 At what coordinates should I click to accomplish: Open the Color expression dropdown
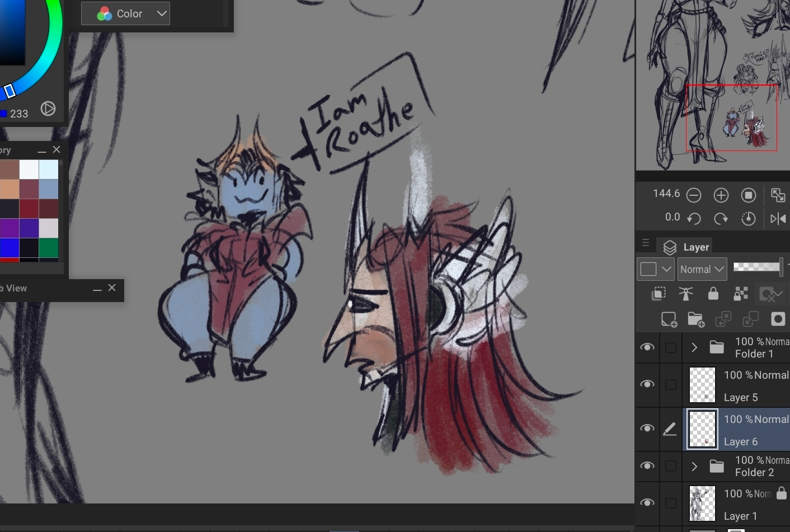tap(125, 13)
